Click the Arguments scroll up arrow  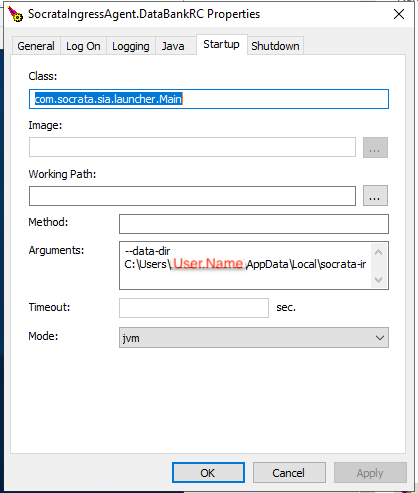[378, 252]
